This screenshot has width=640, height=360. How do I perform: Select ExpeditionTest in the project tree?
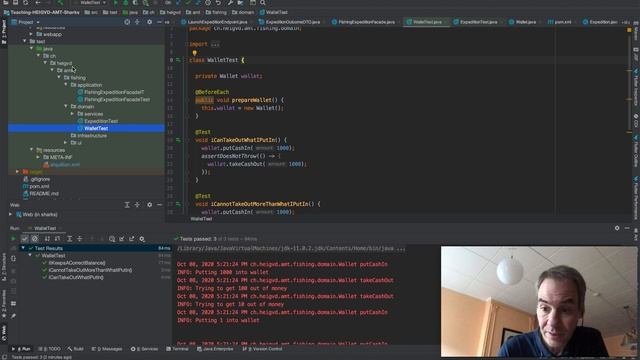tap(101, 121)
